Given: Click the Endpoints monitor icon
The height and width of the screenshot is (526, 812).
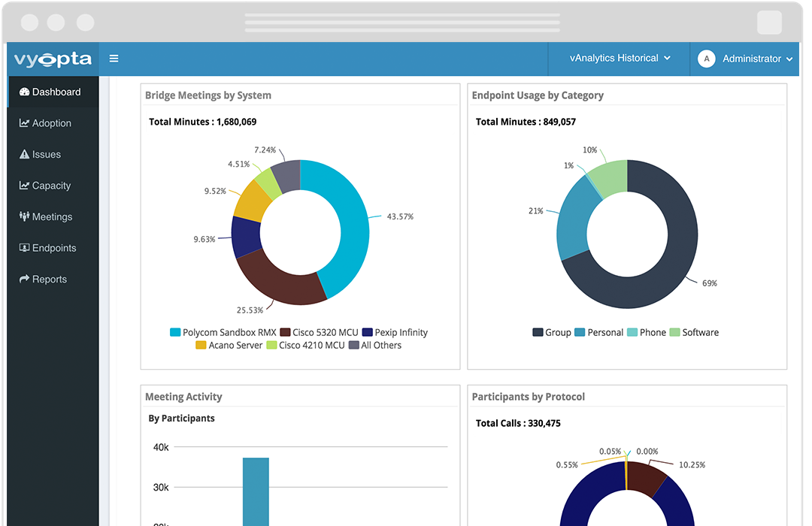Looking at the screenshot, I should point(24,247).
